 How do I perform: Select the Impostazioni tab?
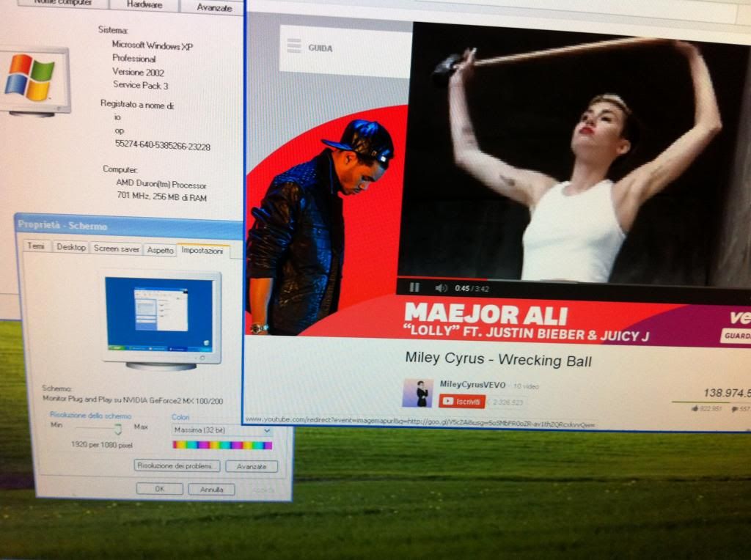(x=202, y=251)
